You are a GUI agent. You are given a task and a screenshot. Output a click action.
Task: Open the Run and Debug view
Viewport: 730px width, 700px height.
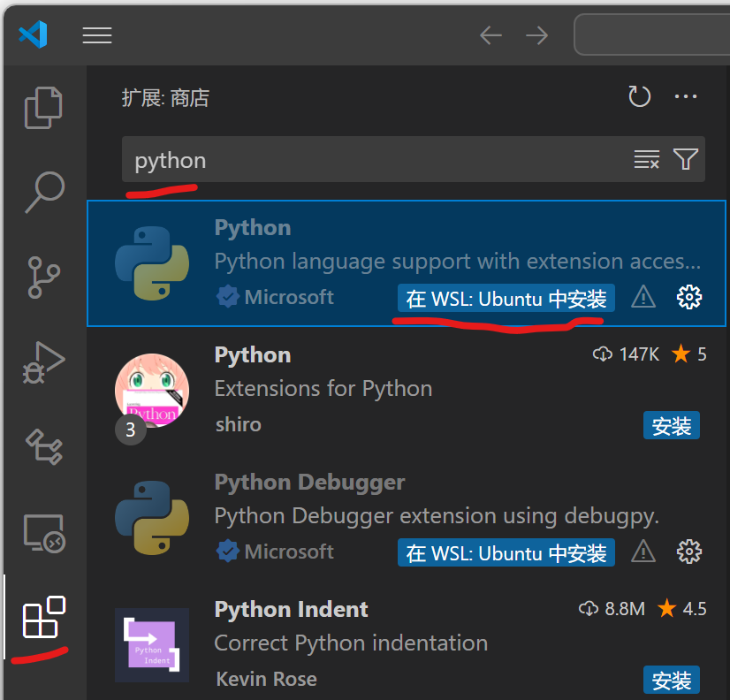(42, 362)
